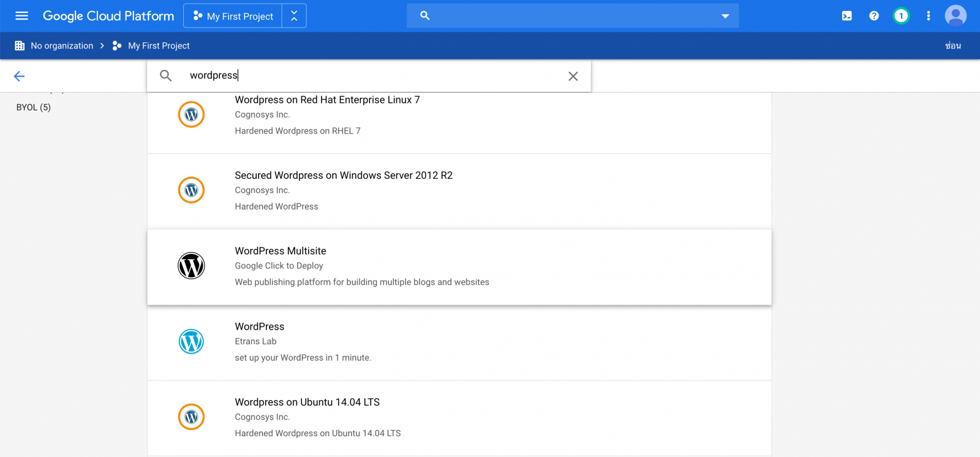
Task: Select the BYOL (5) filter
Action: 34,107
